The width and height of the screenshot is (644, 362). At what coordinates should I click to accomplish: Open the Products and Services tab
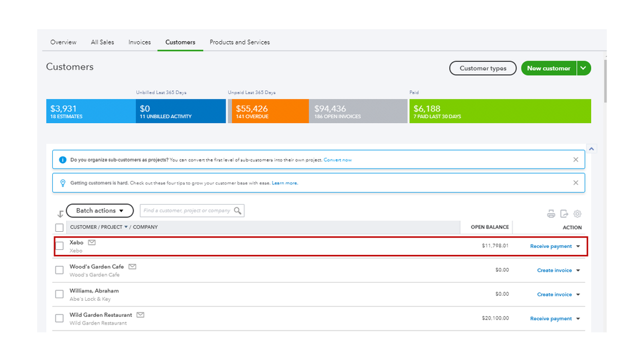pos(240,43)
